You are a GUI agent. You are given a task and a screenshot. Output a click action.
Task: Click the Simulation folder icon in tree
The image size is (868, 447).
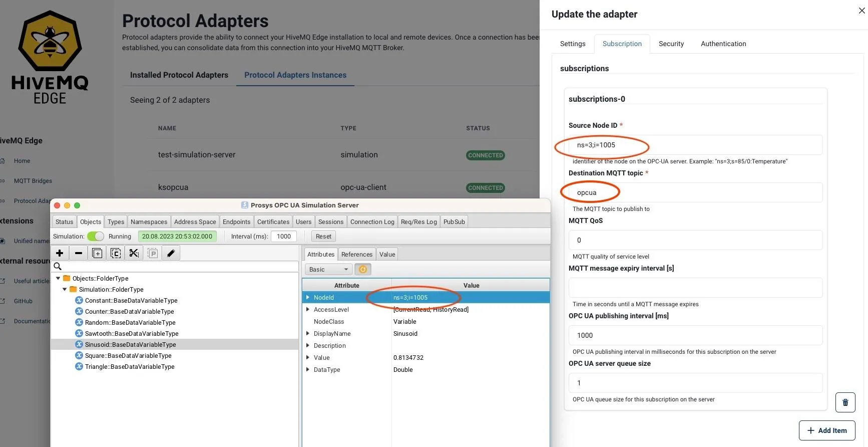(73, 289)
